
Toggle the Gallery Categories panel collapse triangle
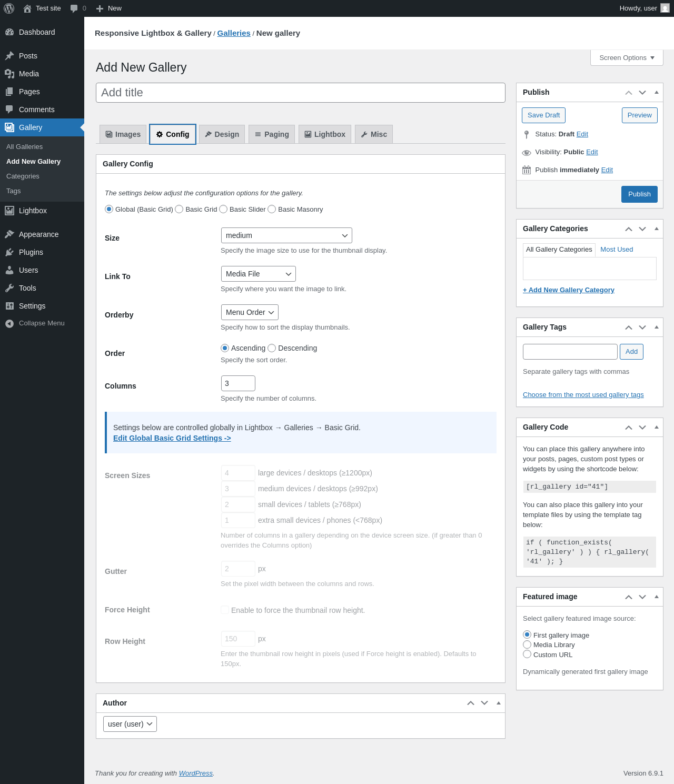click(x=656, y=229)
